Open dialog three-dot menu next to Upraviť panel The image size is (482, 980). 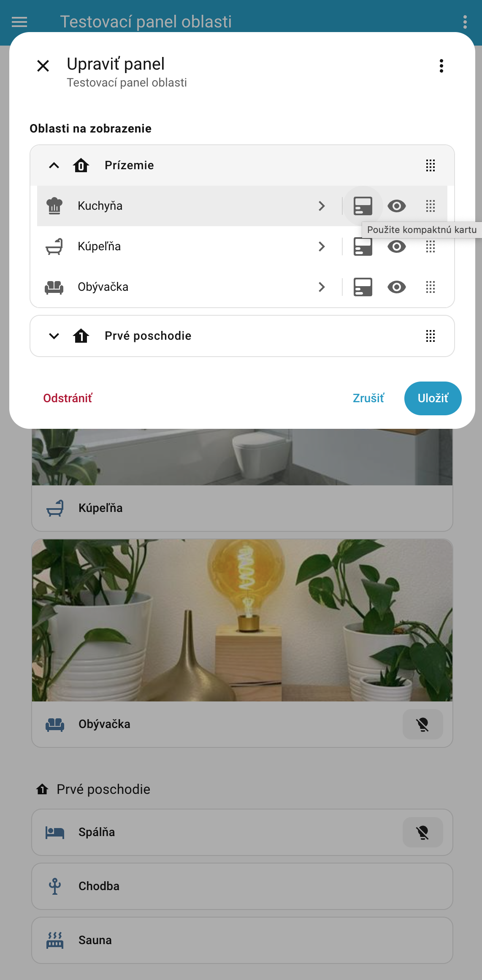[441, 66]
